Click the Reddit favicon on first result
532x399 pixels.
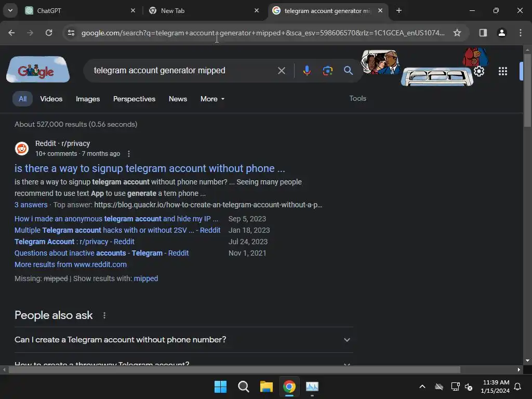pos(22,149)
